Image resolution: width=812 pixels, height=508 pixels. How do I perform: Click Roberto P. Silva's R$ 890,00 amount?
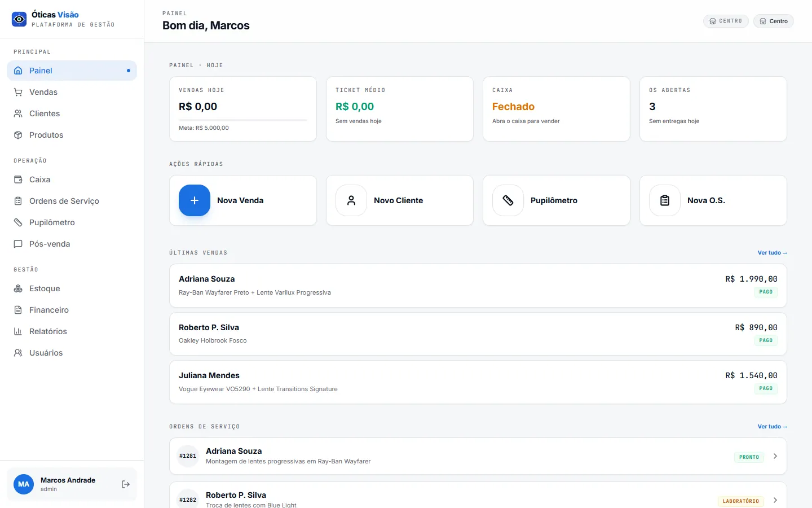756,327
